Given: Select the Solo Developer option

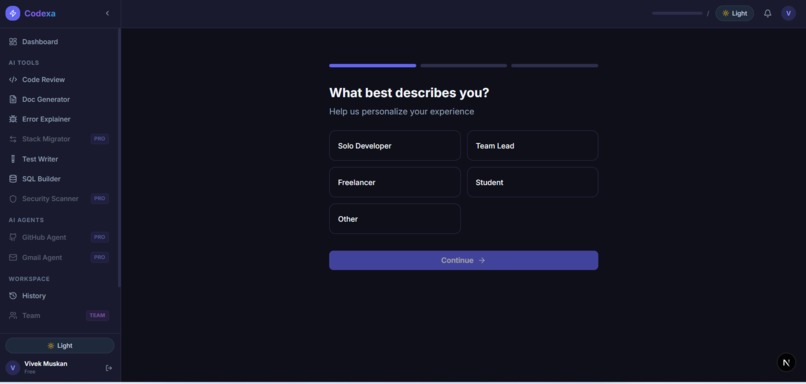Looking at the screenshot, I should (x=395, y=145).
